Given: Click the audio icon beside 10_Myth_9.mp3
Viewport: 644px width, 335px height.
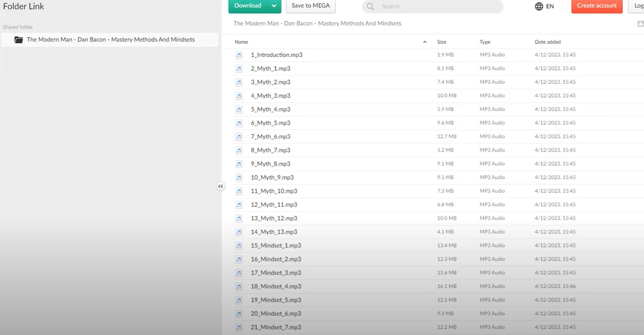Looking at the screenshot, I should click(x=239, y=178).
